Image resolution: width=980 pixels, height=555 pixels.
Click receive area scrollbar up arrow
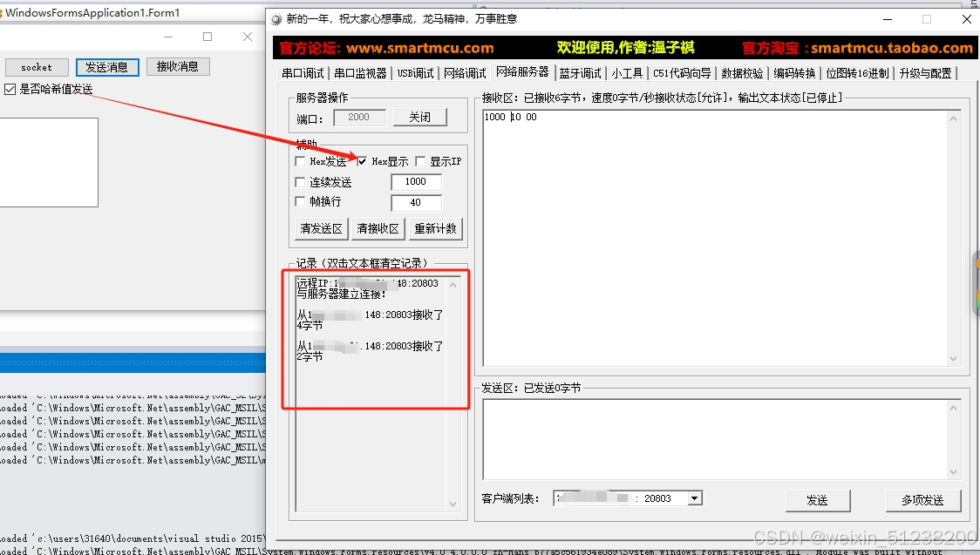(954, 118)
